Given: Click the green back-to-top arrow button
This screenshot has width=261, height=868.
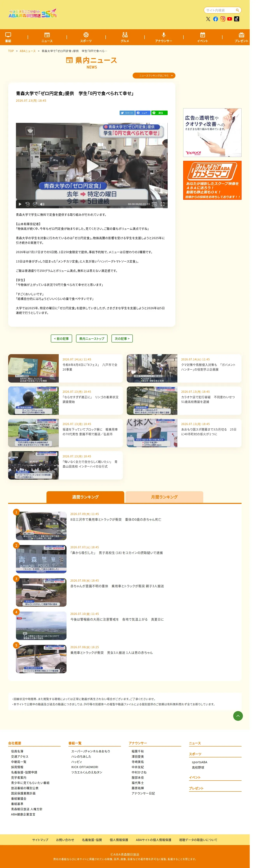Looking at the screenshot, I should click(x=238, y=716).
